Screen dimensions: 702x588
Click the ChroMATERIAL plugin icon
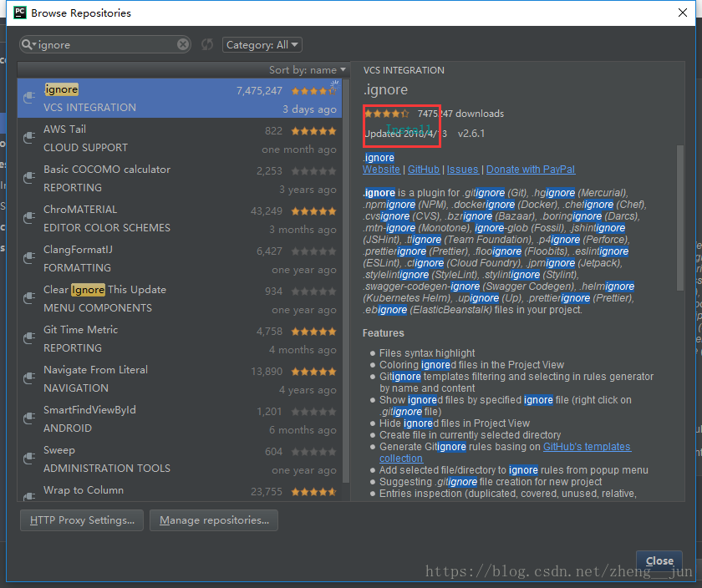pyautogui.click(x=29, y=217)
